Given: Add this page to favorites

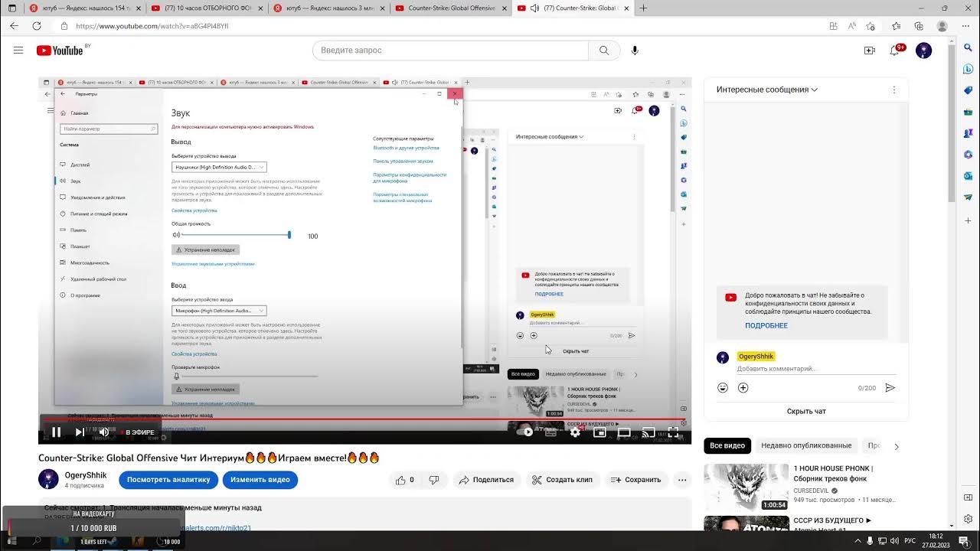Looking at the screenshot, I should [871, 26].
